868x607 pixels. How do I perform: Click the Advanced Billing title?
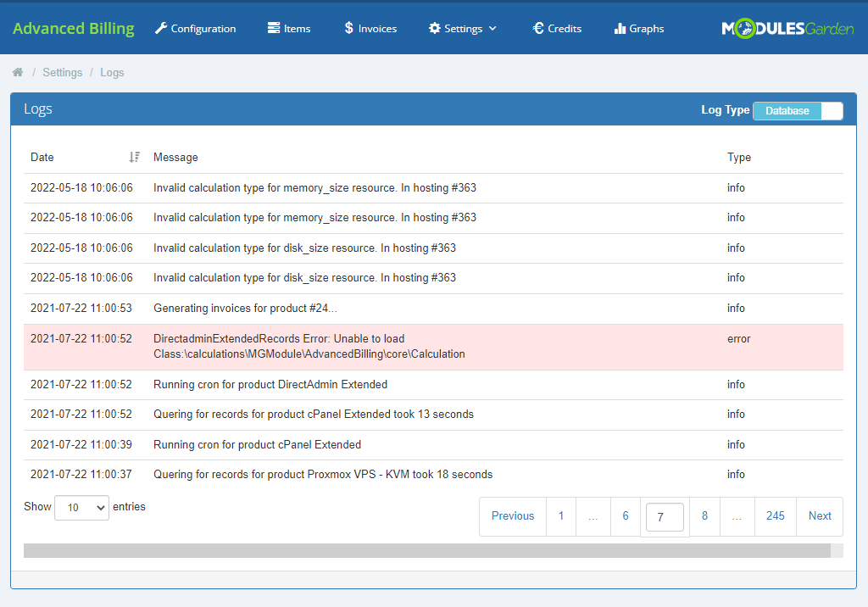tap(74, 29)
